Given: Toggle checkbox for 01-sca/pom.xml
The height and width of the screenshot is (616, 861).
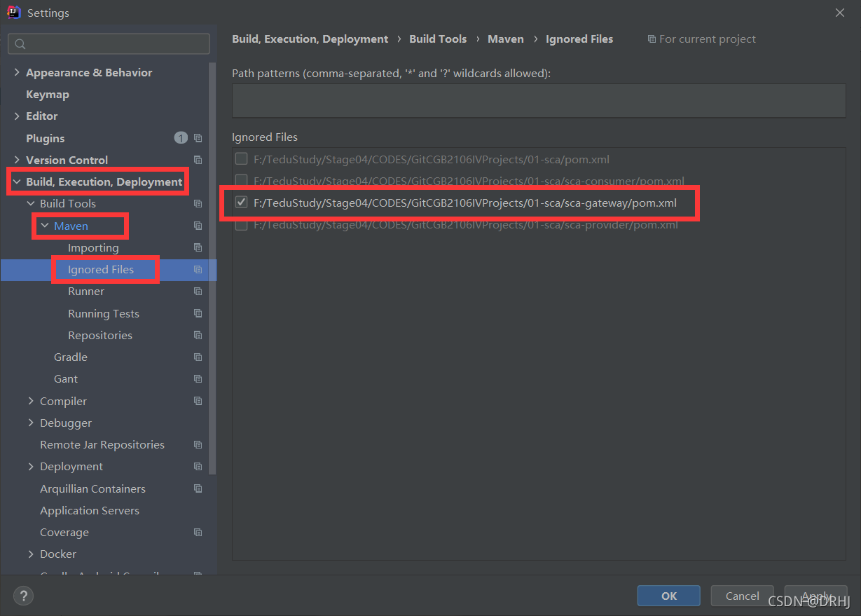Looking at the screenshot, I should (242, 159).
